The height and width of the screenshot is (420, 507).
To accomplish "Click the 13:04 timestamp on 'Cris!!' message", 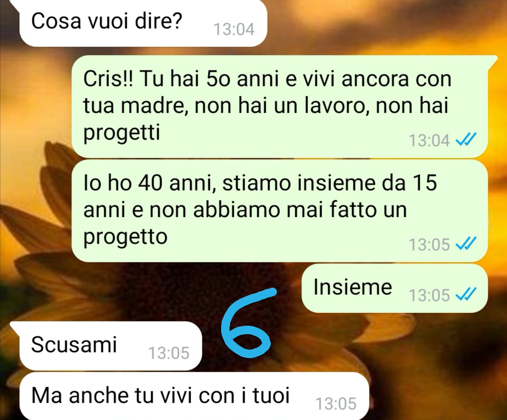I will 429,140.
